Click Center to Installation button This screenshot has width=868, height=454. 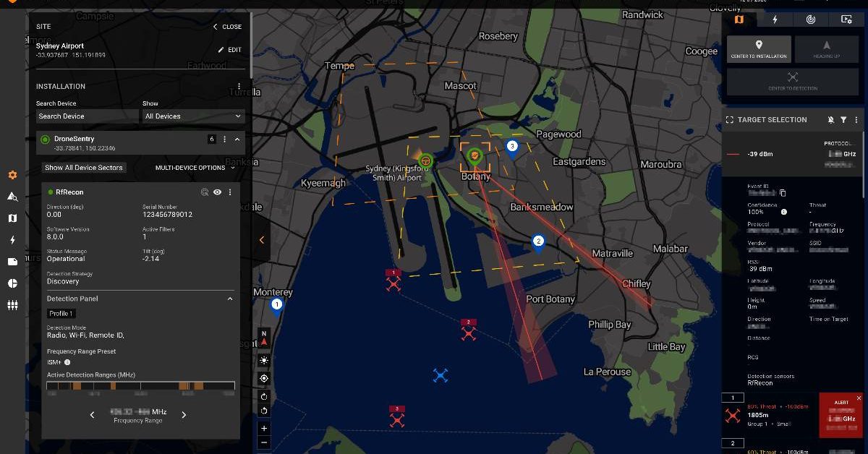[x=759, y=49]
